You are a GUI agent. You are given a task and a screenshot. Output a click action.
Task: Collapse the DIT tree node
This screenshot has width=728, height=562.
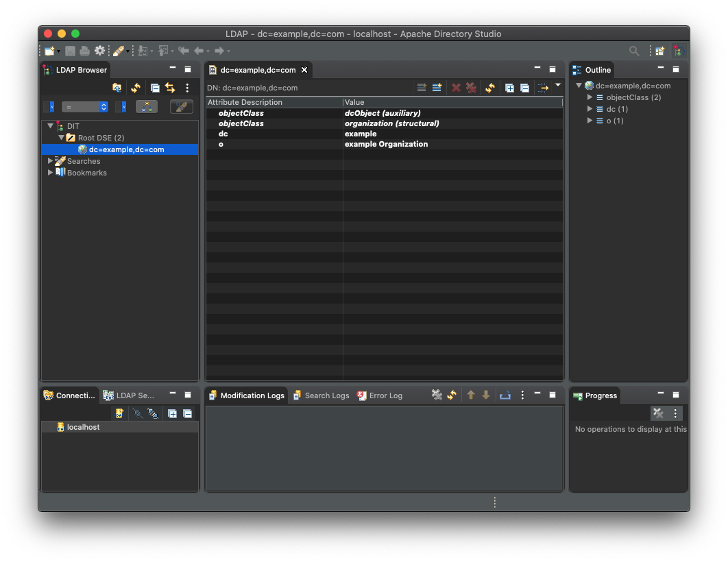tap(51, 126)
